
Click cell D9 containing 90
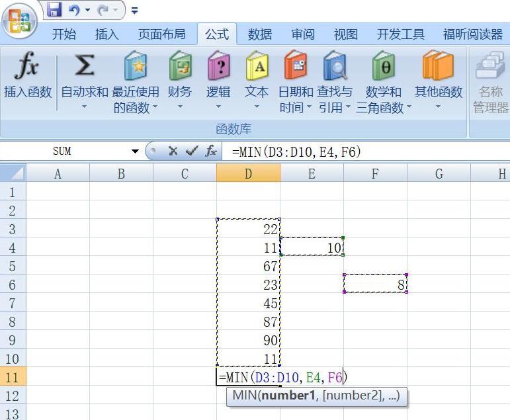coord(248,340)
